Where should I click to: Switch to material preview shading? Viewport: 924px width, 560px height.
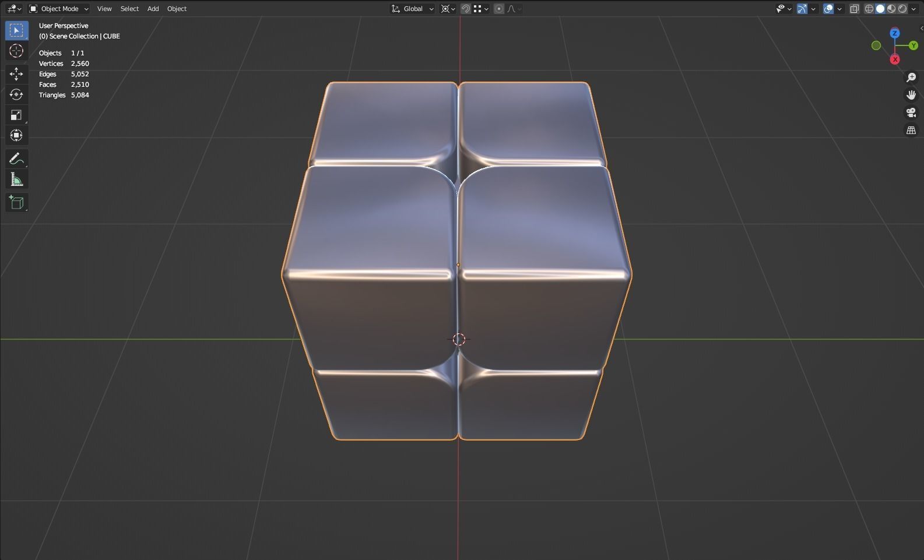tap(891, 9)
